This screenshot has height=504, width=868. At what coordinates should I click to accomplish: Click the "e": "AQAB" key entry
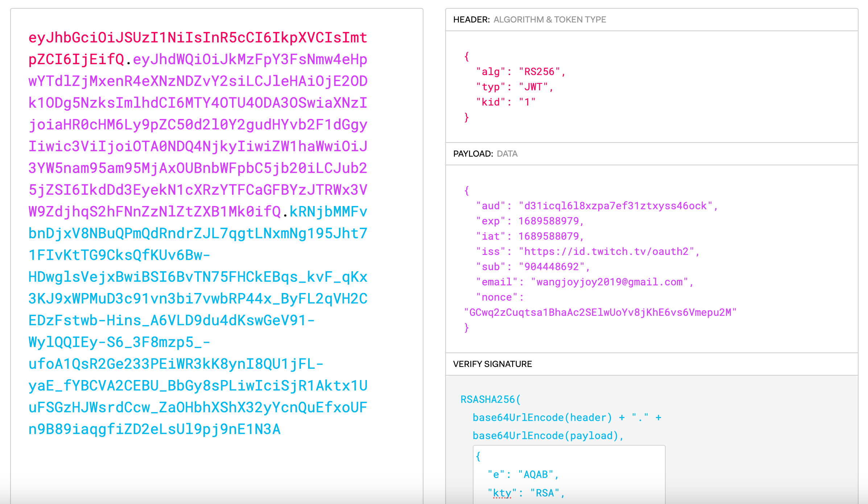click(x=522, y=473)
